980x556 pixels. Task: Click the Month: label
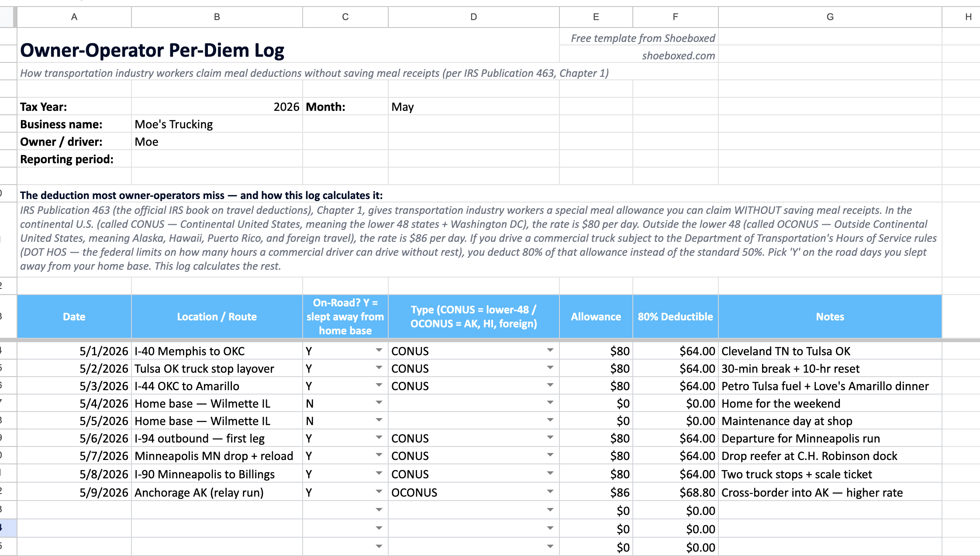tap(325, 107)
